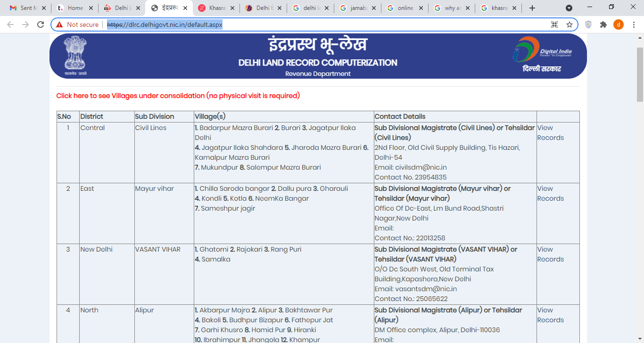View Records for Mayur vihar sub division

click(550, 194)
